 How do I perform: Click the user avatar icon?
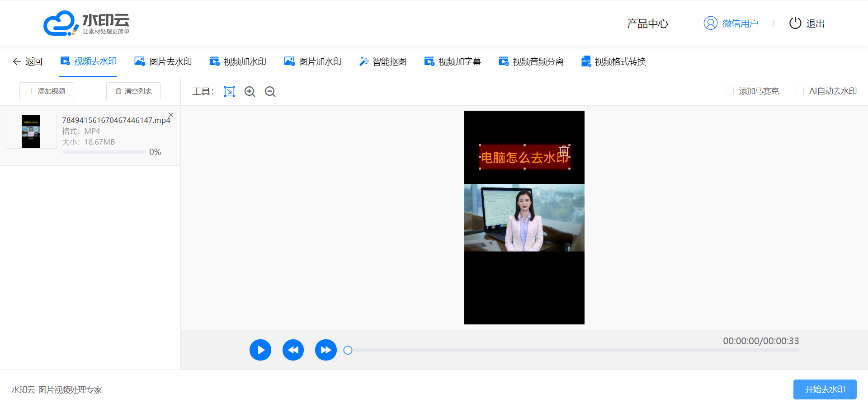tap(711, 23)
